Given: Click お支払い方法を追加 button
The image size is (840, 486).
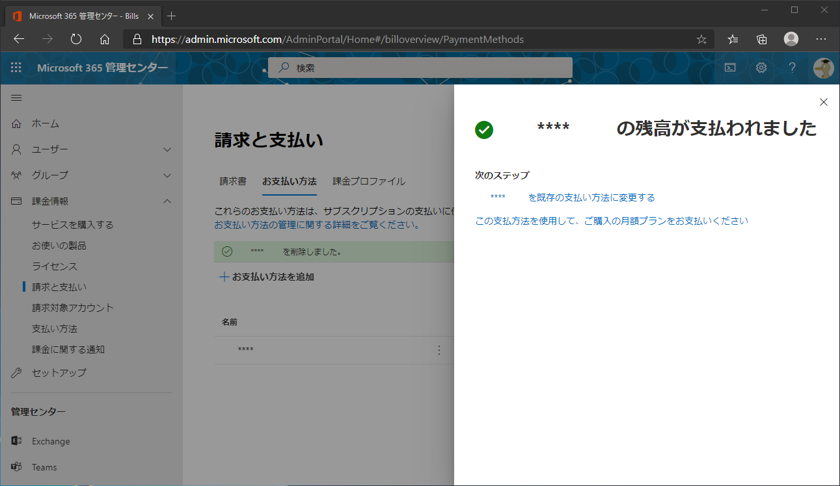Looking at the screenshot, I should coord(267,277).
